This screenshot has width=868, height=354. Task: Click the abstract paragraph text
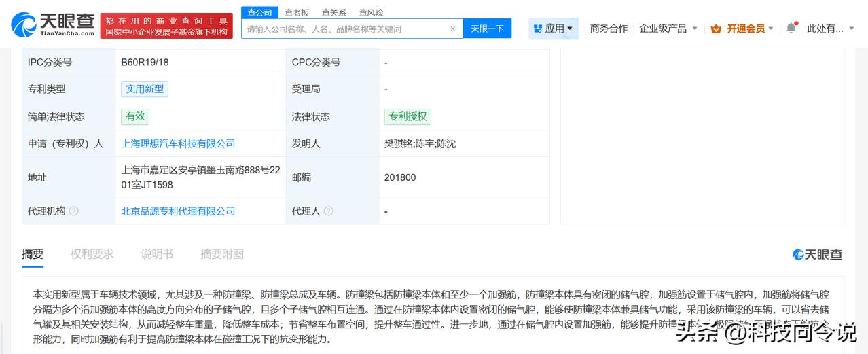click(432, 317)
